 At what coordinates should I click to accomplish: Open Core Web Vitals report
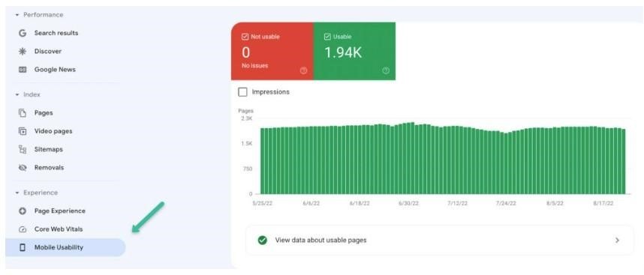(59, 229)
